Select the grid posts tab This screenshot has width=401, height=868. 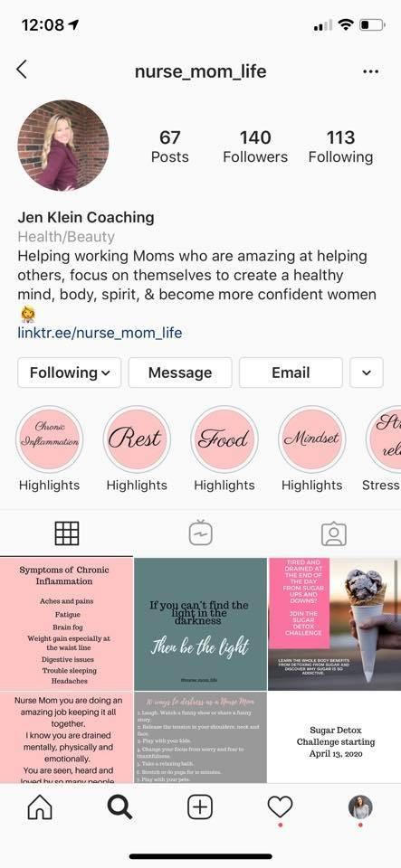[67, 533]
